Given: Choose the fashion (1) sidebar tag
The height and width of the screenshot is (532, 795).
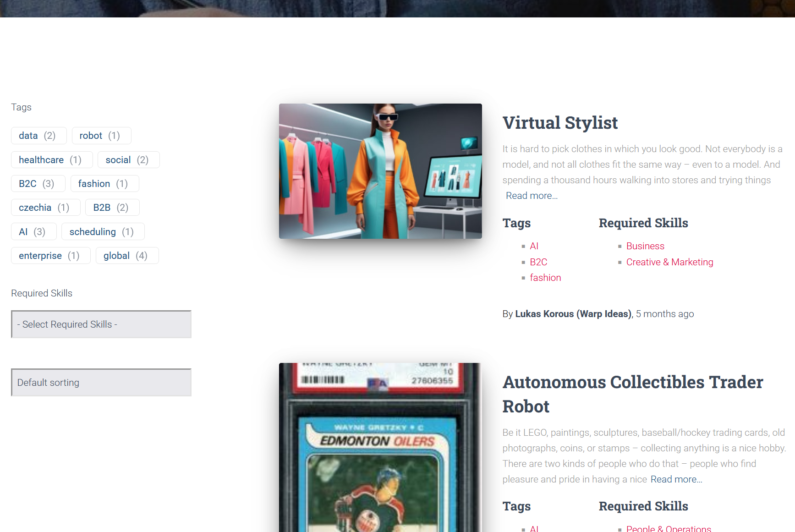Looking at the screenshot, I should click(105, 184).
